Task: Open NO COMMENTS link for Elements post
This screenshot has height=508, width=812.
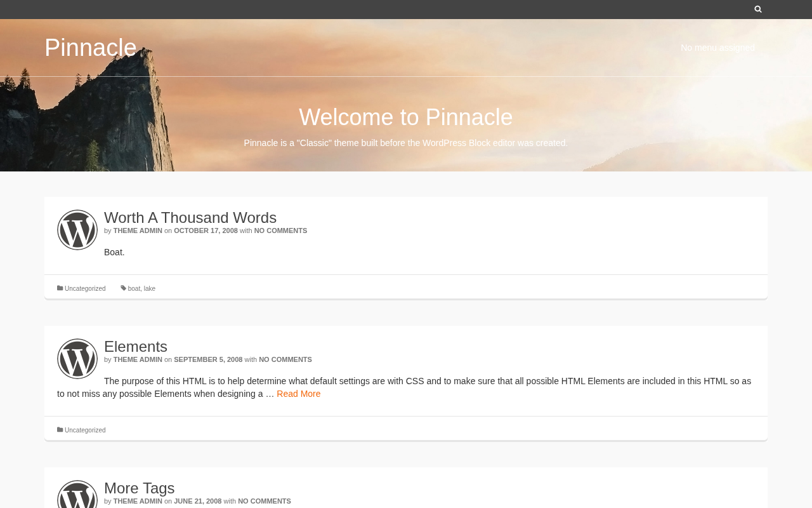Action: (285, 359)
